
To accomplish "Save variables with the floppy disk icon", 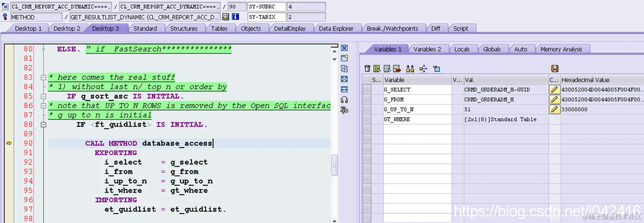I will coord(554,68).
